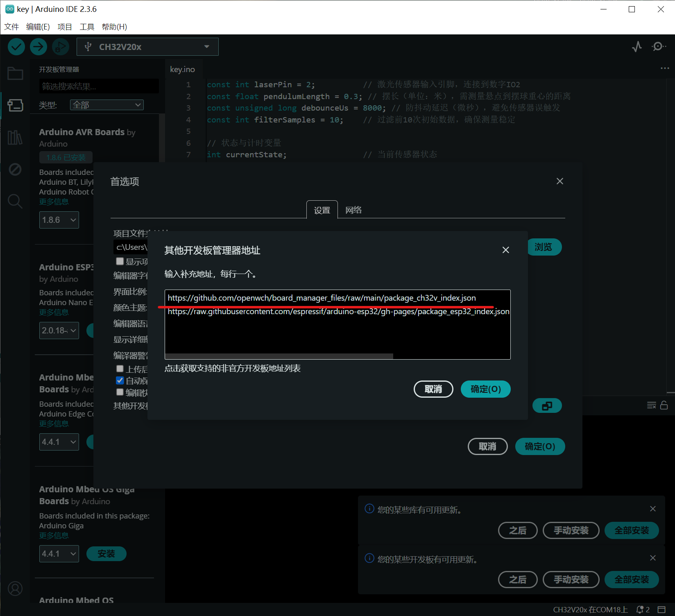Open the Search magnifier sidebar icon
The width and height of the screenshot is (675, 616).
click(x=15, y=201)
